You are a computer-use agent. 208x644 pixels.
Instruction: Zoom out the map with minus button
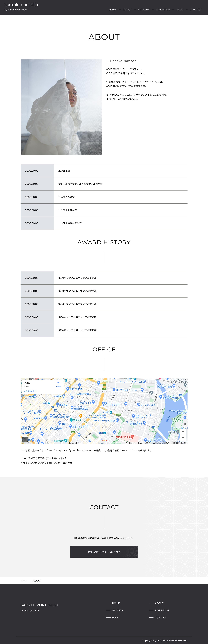tap(183, 438)
